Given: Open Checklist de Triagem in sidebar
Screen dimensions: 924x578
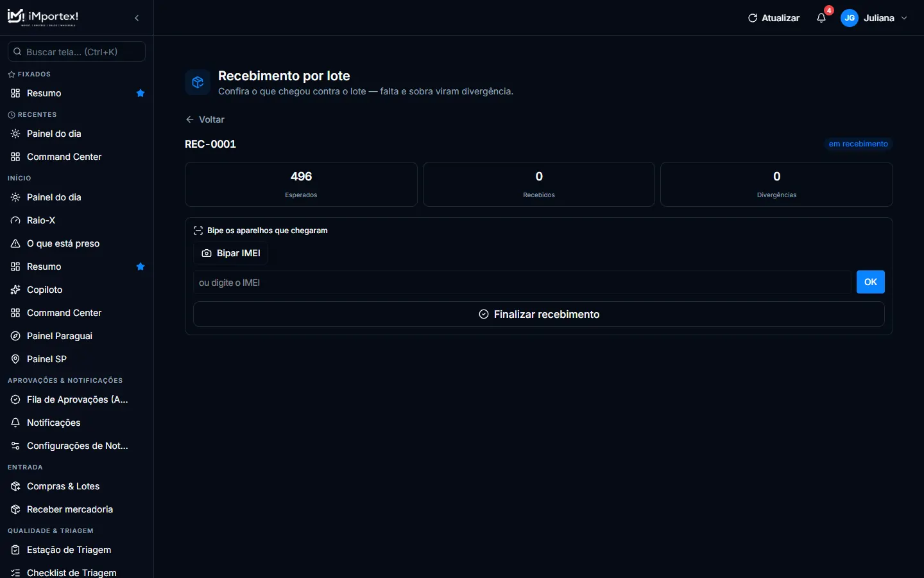Looking at the screenshot, I should tap(72, 572).
